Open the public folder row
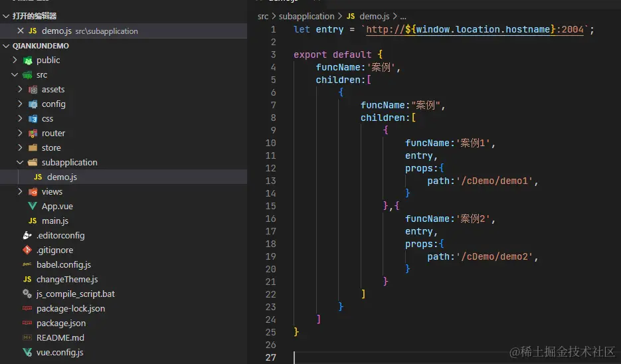This screenshot has height=364, width=621. pos(124,60)
